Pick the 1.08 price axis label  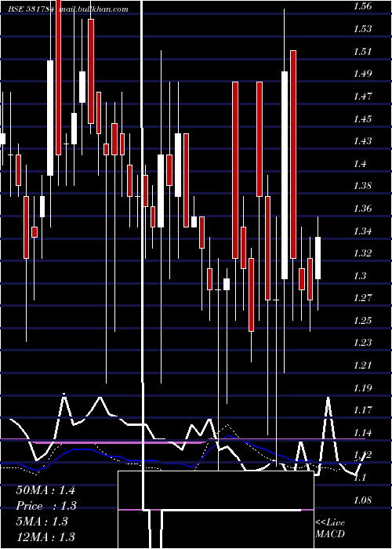tap(362, 500)
